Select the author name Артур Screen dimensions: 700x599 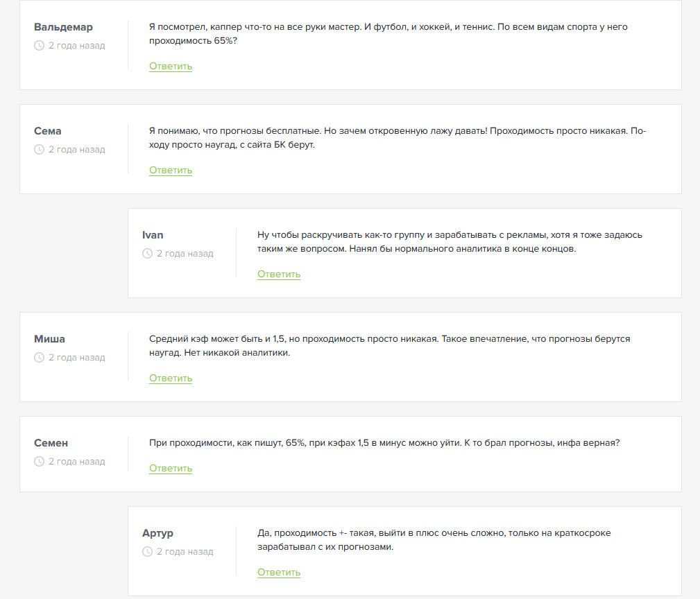tap(157, 533)
